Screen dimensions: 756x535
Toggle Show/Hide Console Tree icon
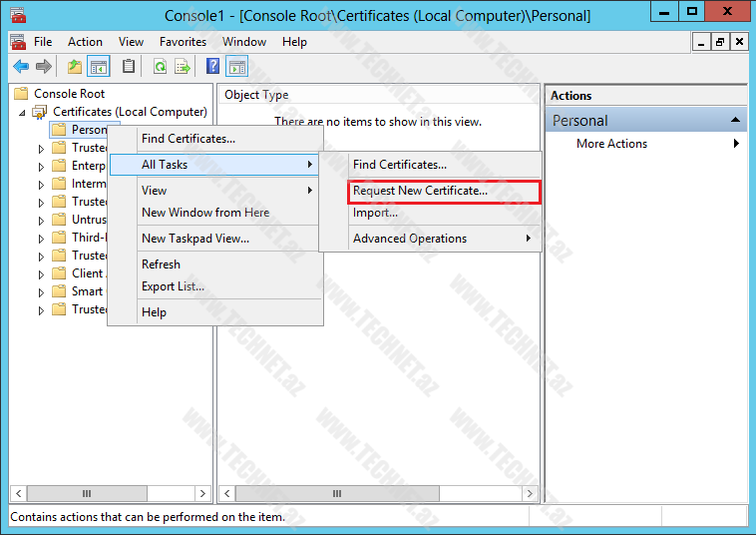(99, 67)
